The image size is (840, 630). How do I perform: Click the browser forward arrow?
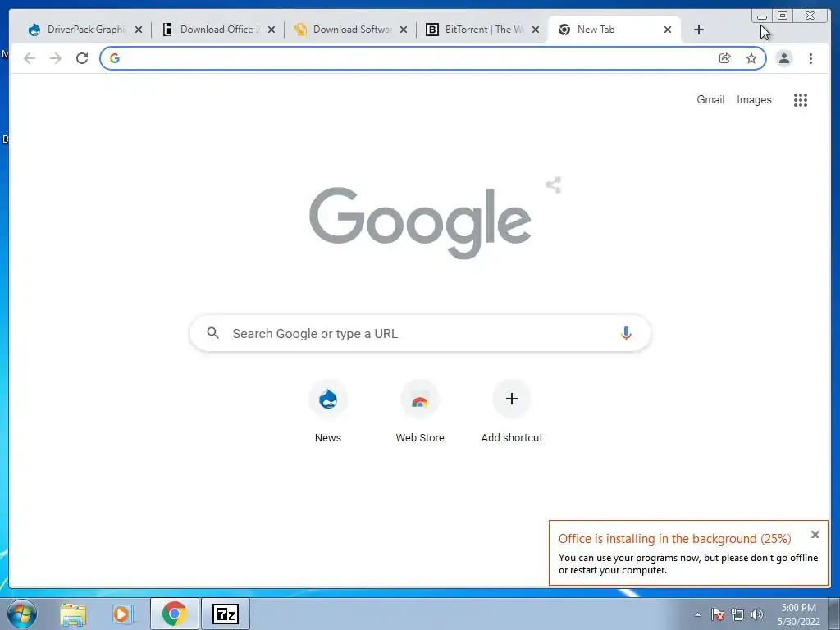coord(56,58)
